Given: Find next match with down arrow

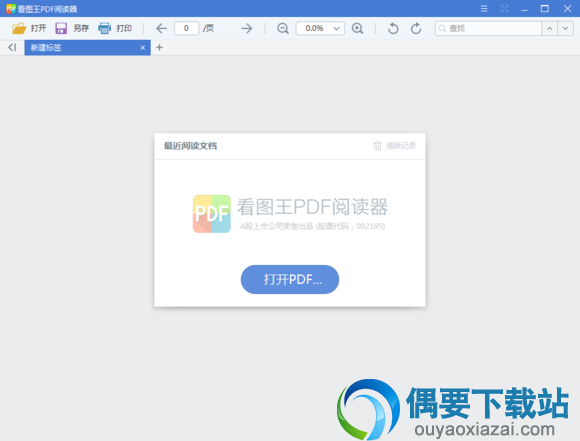Looking at the screenshot, I should pos(566,28).
